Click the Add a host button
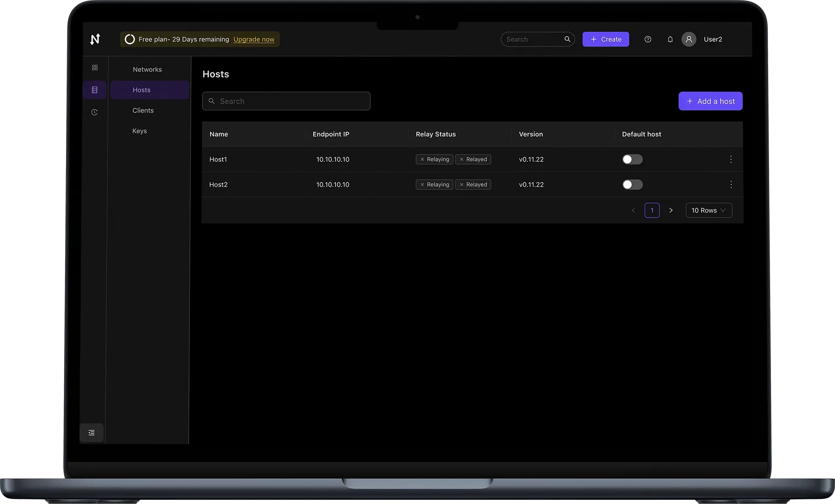 tap(710, 101)
